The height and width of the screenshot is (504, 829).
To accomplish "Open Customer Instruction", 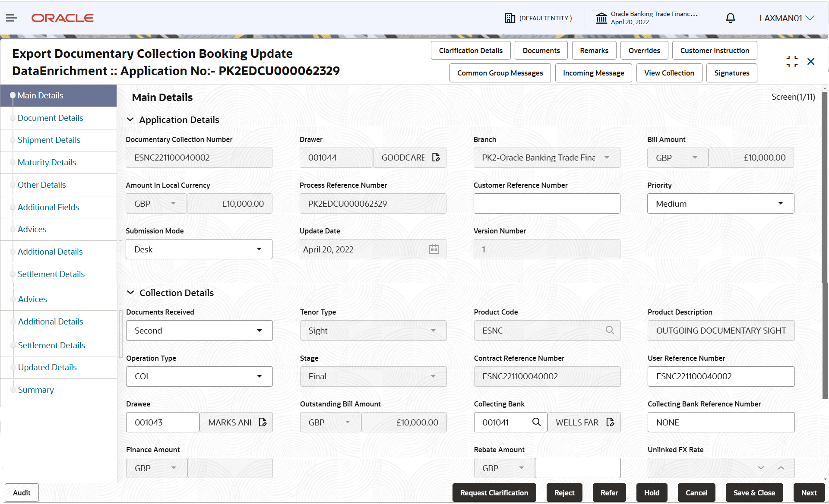I will [x=715, y=50].
